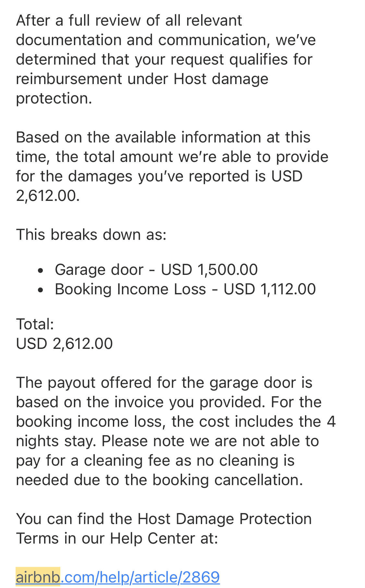The width and height of the screenshot is (365, 588).
Task: Click the paragraph starting "After a full review"
Action: [165, 59]
